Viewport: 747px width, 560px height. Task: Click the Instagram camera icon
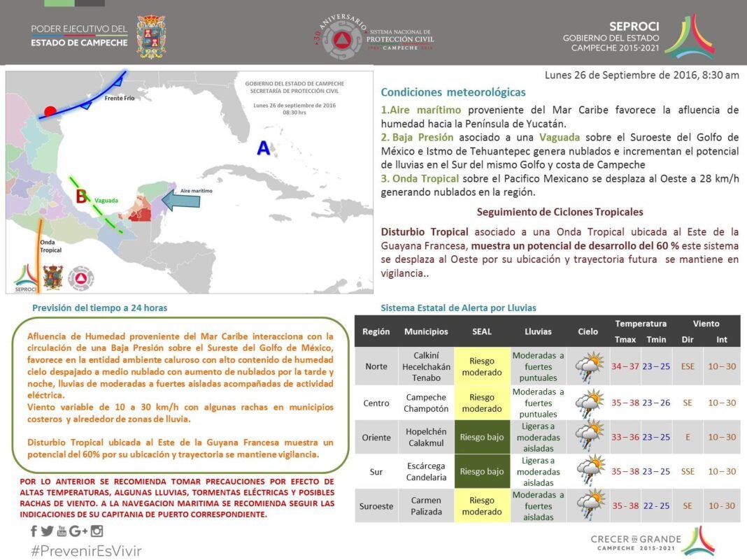97,531
